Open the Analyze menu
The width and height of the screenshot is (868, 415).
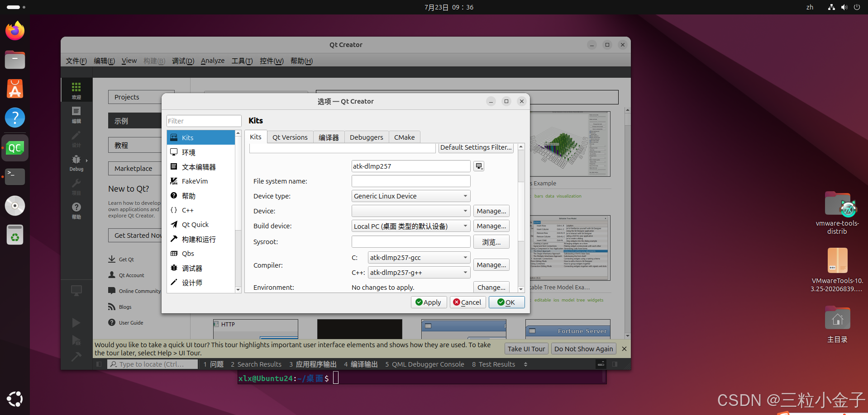(x=213, y=61)
